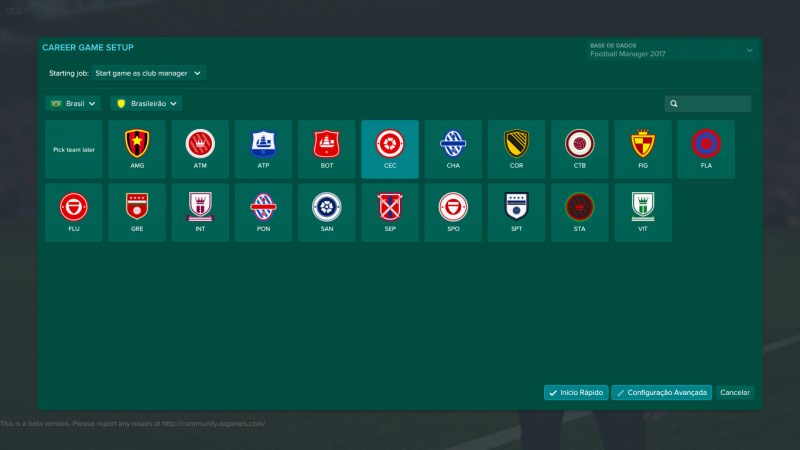Click the Início Rápido button
The width and height of the screenshot is (800, 450).
pos(576,392)
